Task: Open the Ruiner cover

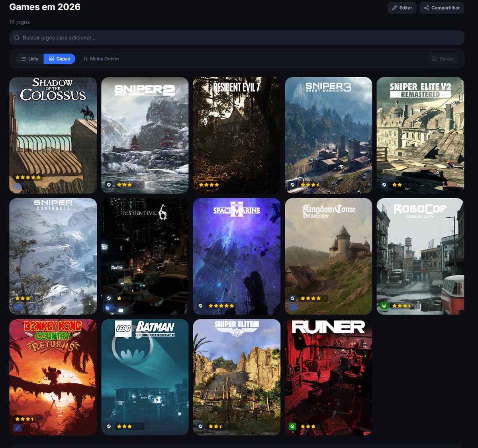Action: (x=329, y=377)
